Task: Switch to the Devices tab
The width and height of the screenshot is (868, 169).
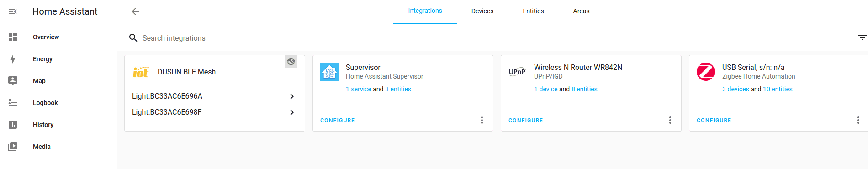Action: pyautogui.click(x=482, y=11)
